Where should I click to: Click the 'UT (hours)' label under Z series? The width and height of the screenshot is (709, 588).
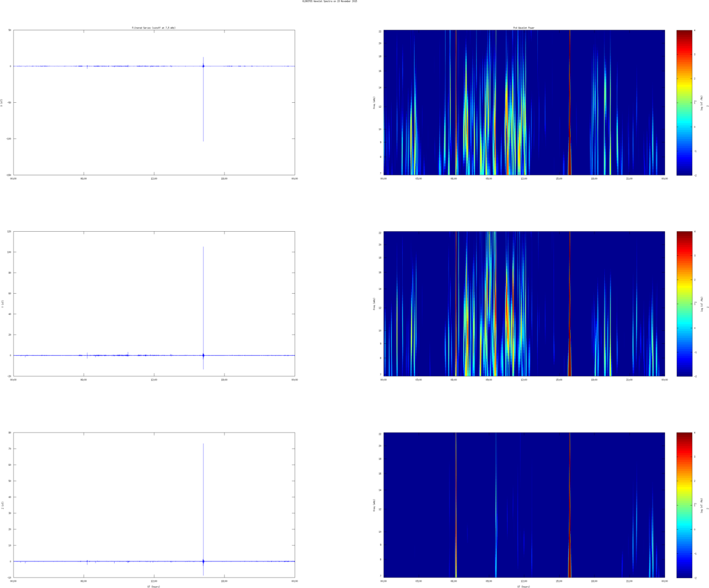pyautogui.click(x=154, y=587)
